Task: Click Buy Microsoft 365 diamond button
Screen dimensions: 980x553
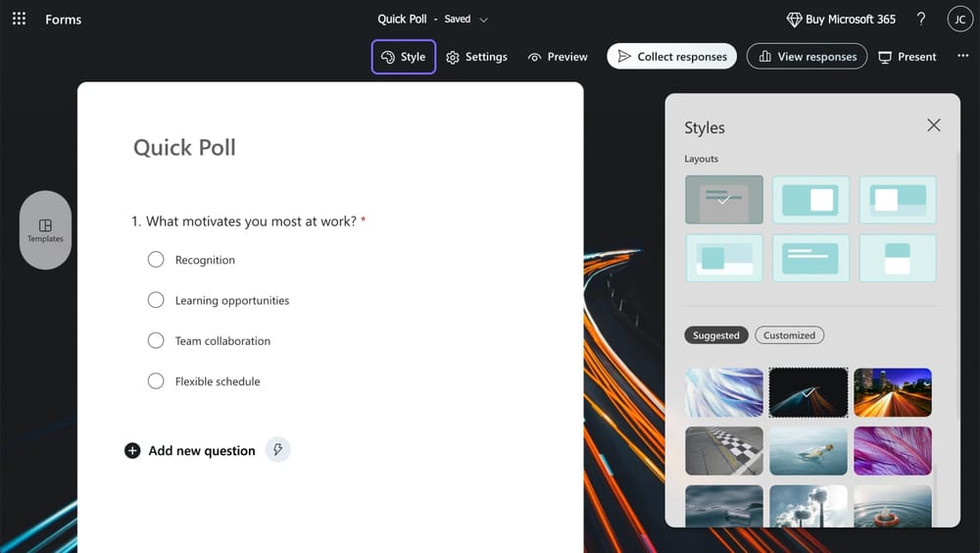Action: click(x=841, y=19)
